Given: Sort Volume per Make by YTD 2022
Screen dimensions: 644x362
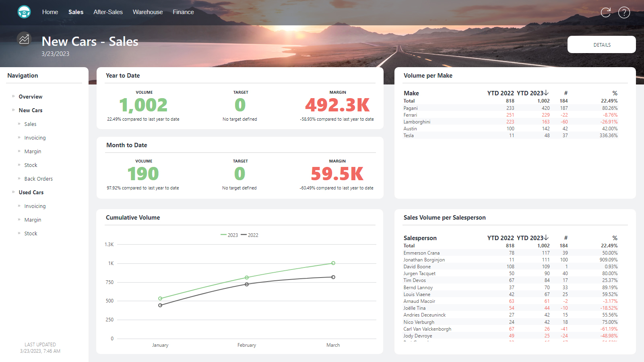Looking at the screenshot, I should point(500,93).
